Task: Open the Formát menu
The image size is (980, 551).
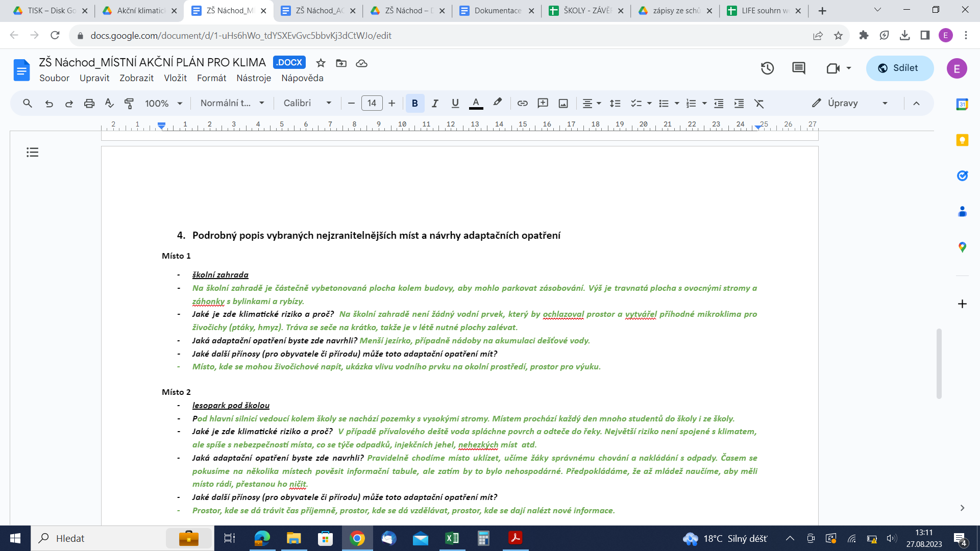Action: [211, 78]
